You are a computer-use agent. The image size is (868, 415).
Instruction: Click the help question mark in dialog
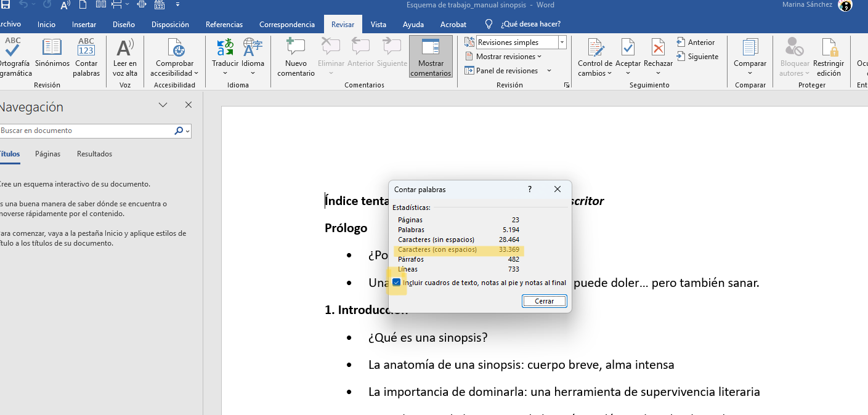pyautogui.click(x=530, y=190)
